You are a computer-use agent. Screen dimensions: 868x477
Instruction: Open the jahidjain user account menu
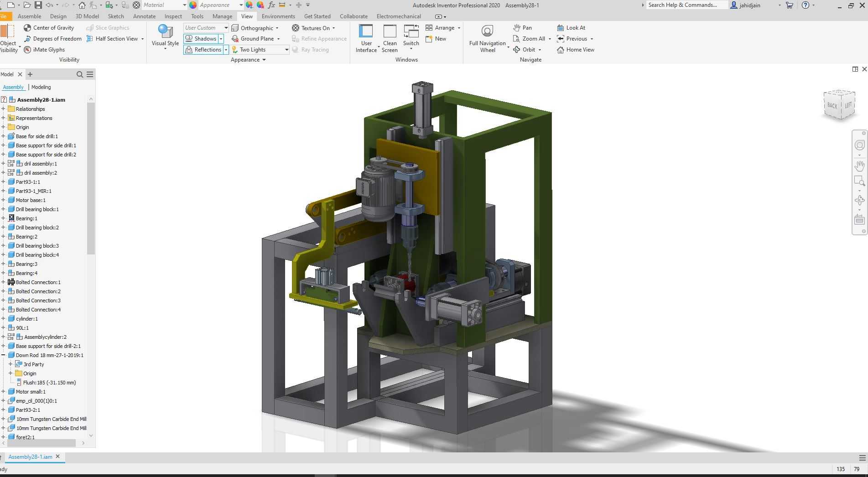[x=756, y=5]
